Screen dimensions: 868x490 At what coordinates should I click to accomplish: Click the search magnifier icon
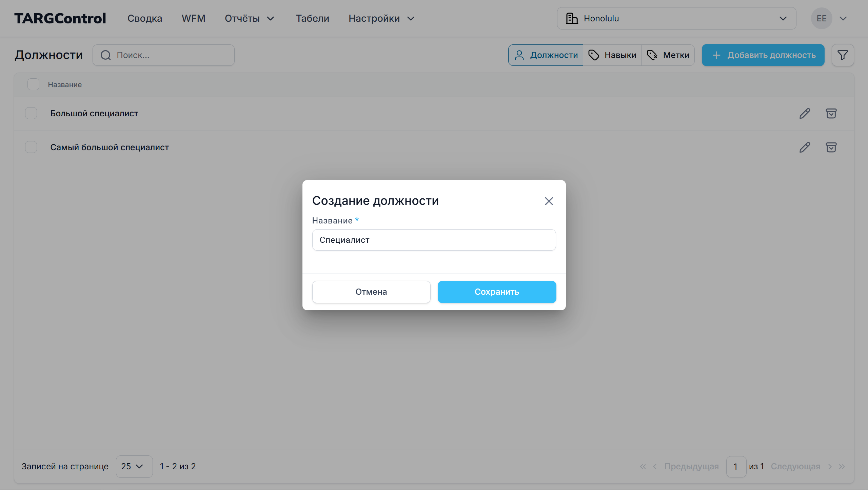(106, 55)
